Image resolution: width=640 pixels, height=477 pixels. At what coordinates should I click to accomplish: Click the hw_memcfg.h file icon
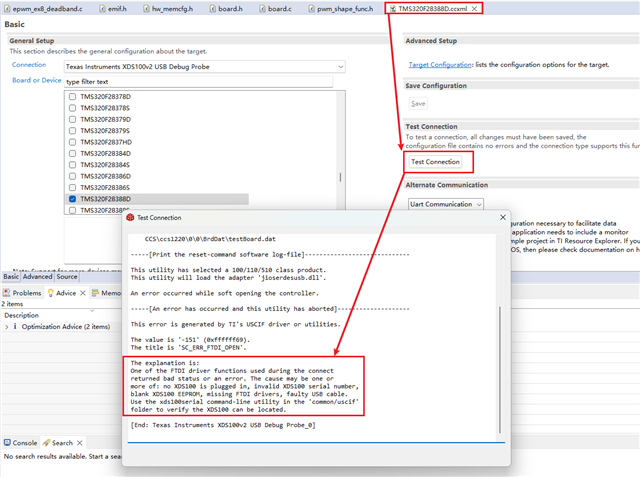[146, 9]
